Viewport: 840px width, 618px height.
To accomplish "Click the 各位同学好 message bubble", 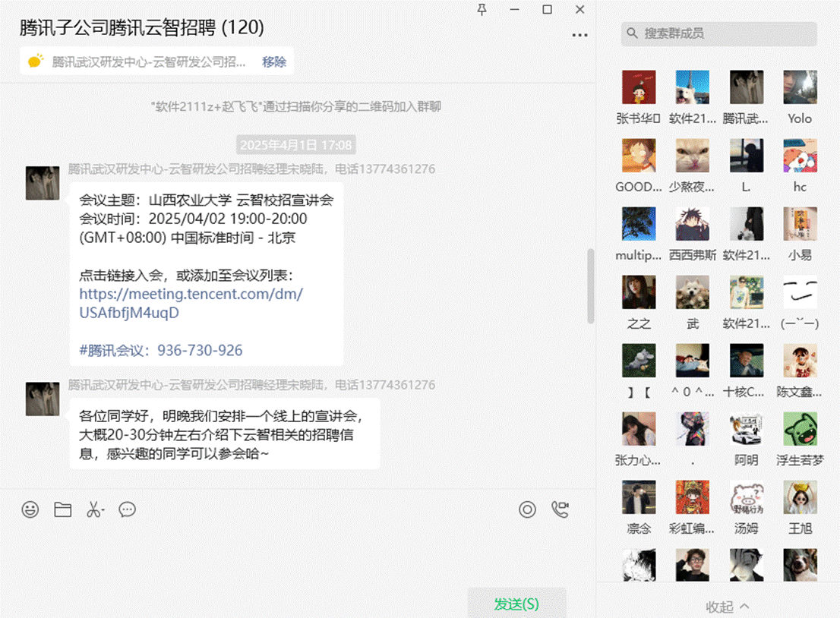I will point(225,434).
